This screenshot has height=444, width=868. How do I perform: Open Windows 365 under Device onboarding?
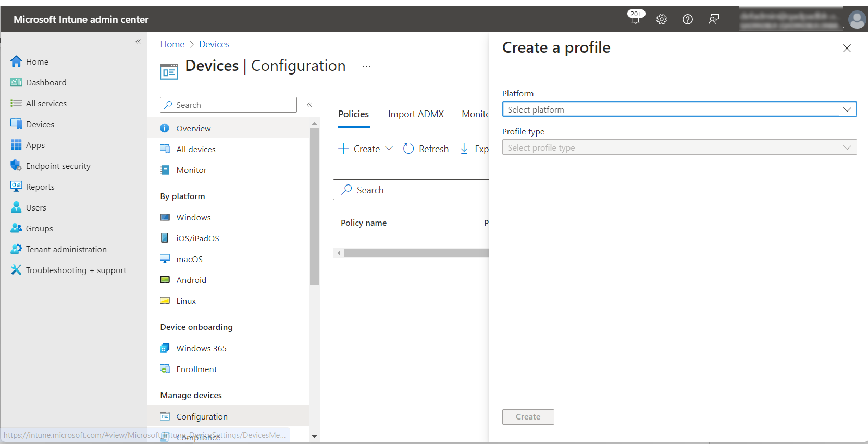tap(201, 348)
